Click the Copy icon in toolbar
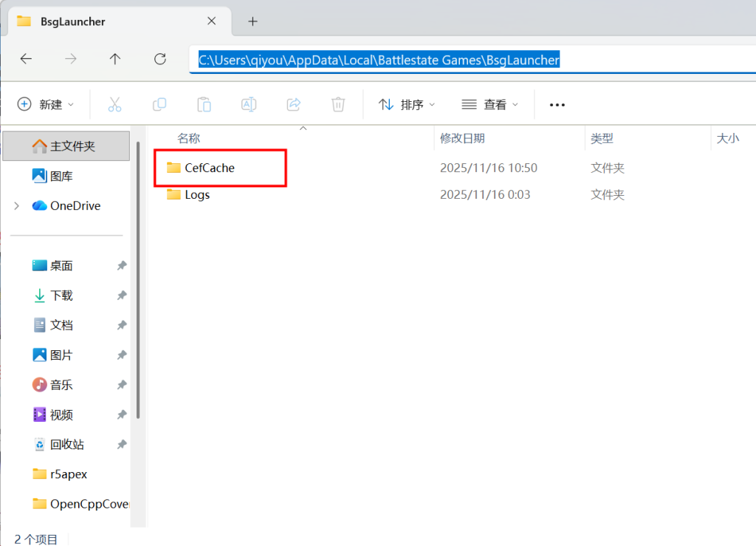The height and width of the screenshot is (546, 756). click(x=159, y=104)
